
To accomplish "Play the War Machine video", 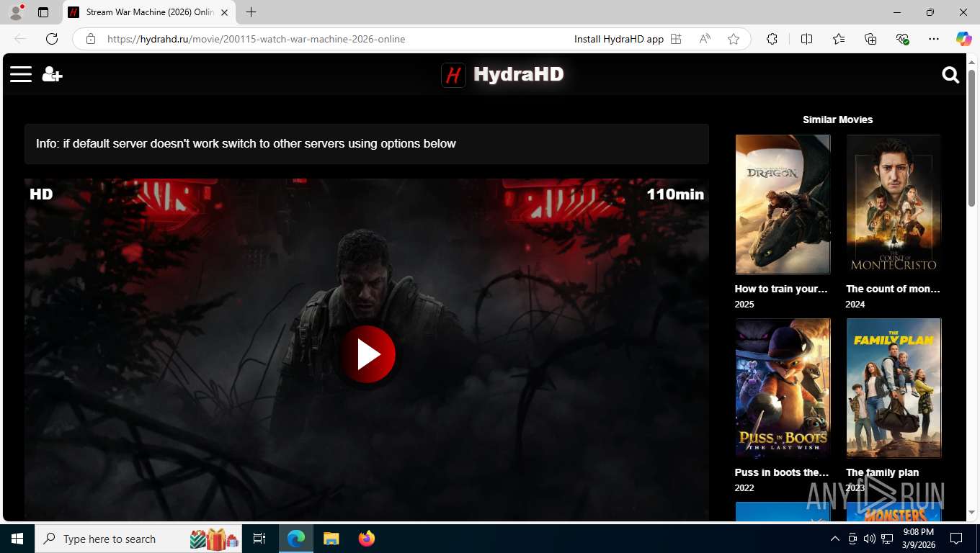I will point(367,354).
